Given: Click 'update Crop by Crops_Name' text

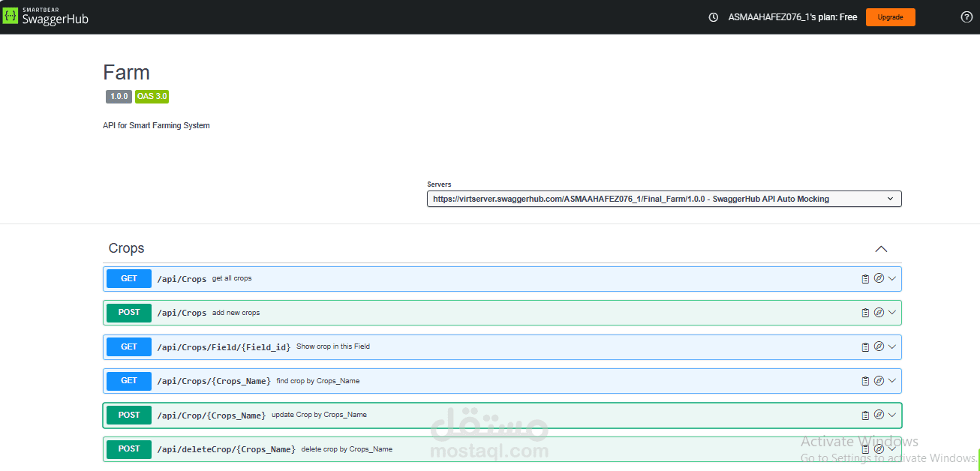Looking at the screenshot, I should click(x=320, y=415).
